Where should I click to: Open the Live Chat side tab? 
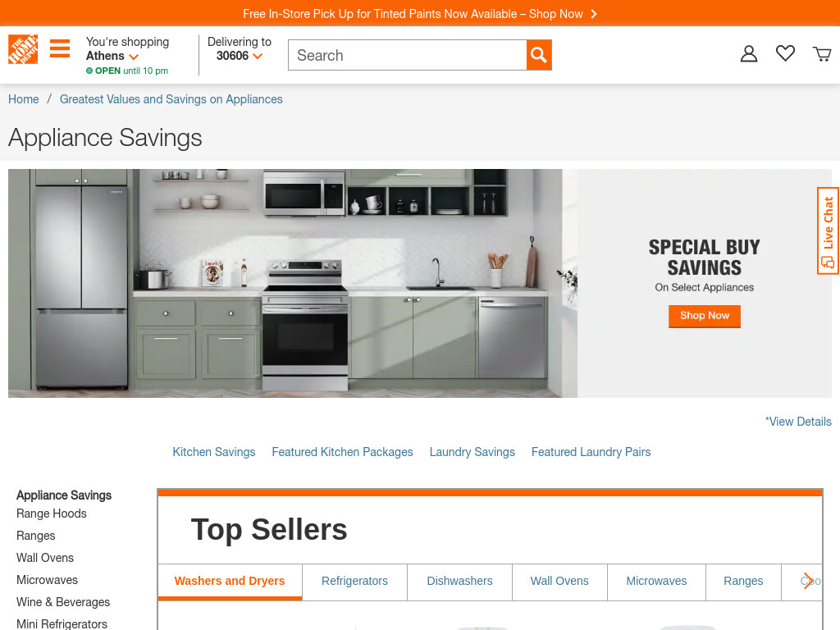829,231
